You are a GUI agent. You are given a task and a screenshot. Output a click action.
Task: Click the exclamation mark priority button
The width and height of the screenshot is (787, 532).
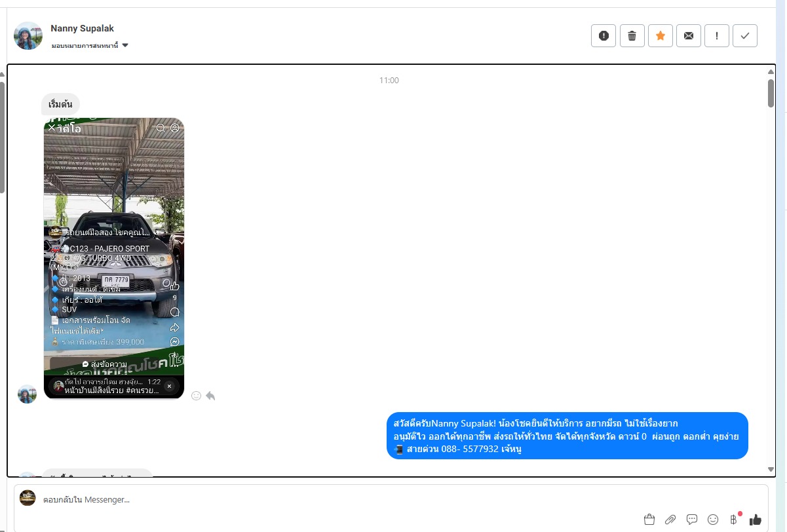coord(717,36)
